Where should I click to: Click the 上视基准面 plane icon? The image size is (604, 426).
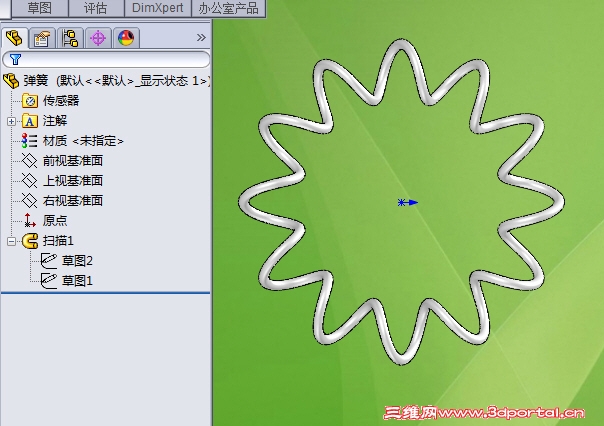click(x=29, y=181)
